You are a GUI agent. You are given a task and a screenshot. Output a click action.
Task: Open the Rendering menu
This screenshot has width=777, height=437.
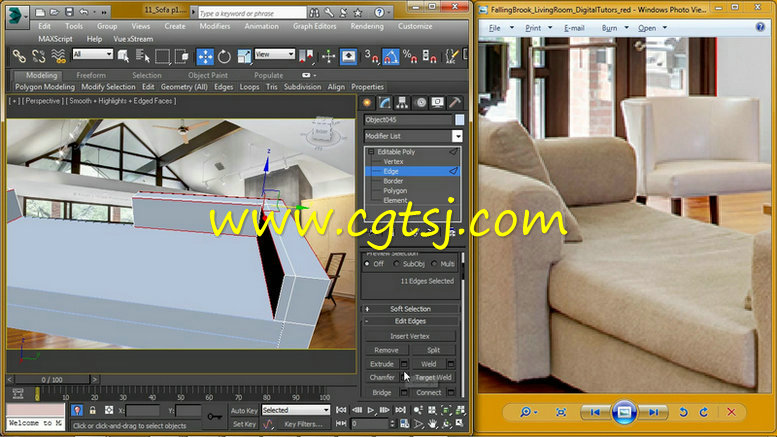point(367,26)
